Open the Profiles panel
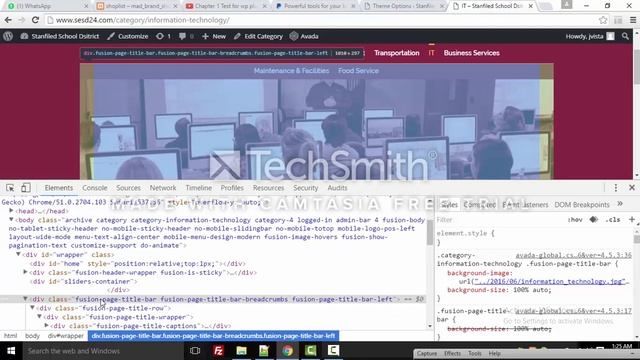The image size is (640, 360). 232,188
